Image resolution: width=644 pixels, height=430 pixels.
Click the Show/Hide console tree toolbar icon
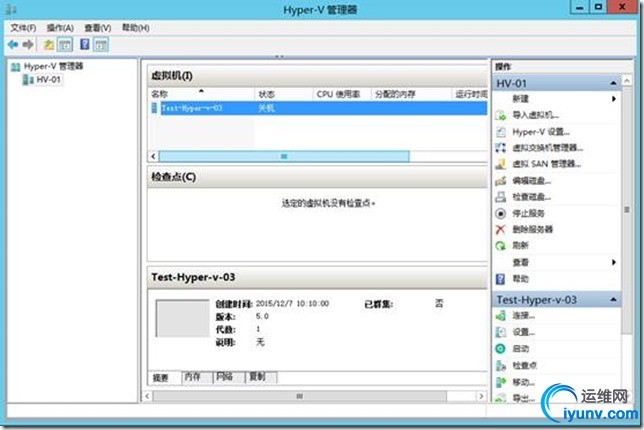65,44
